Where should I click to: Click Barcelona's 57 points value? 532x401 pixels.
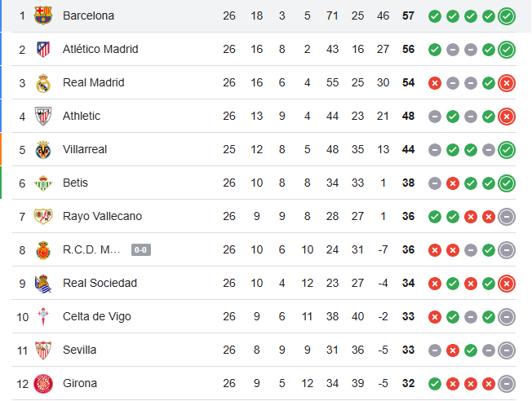409,15
